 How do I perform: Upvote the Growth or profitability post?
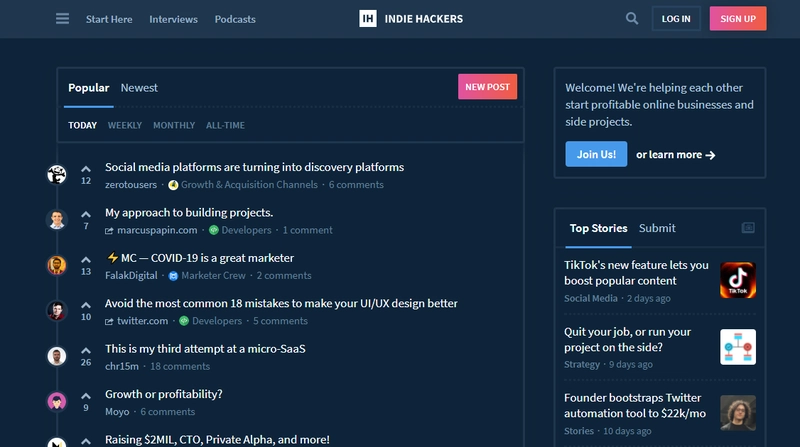(x=86, y=396)
